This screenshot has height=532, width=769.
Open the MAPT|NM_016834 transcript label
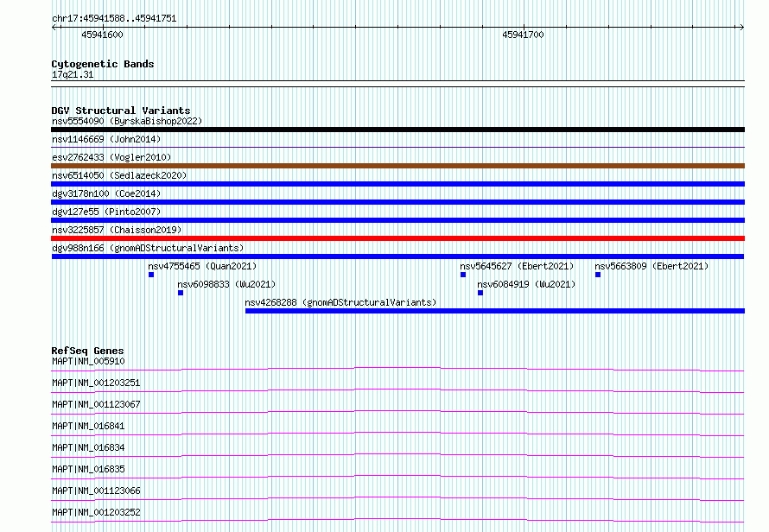[88, 447]
